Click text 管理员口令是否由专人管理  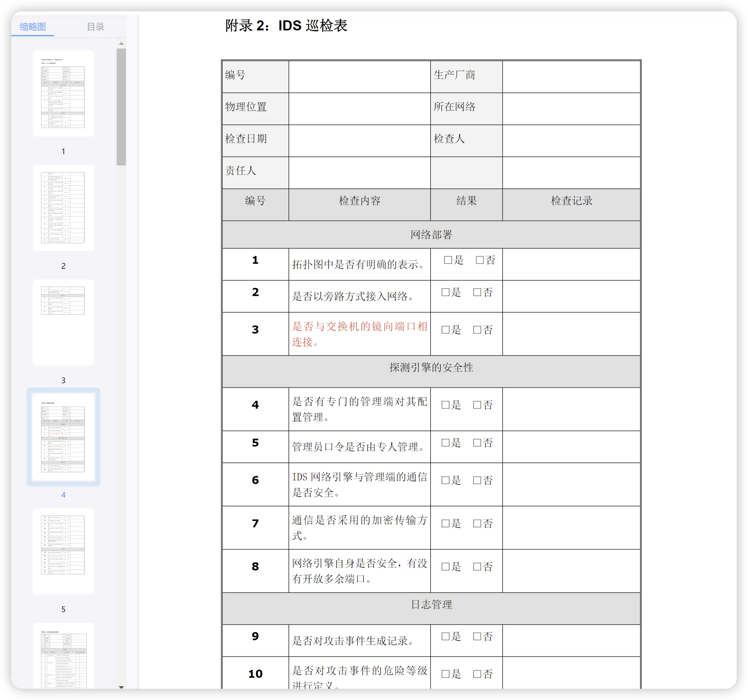[359, 447]
